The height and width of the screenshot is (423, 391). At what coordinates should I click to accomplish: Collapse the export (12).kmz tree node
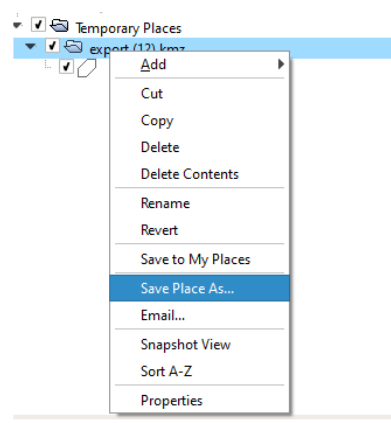(31, 46)
